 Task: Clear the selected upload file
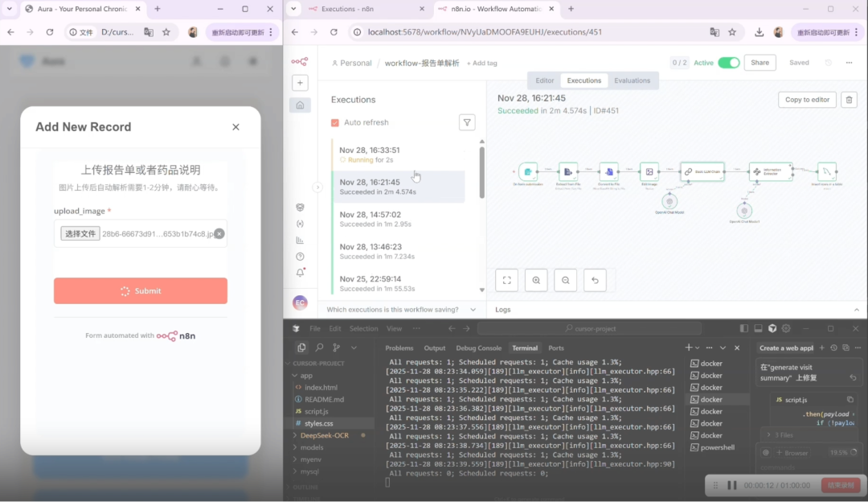click(219, 233)
